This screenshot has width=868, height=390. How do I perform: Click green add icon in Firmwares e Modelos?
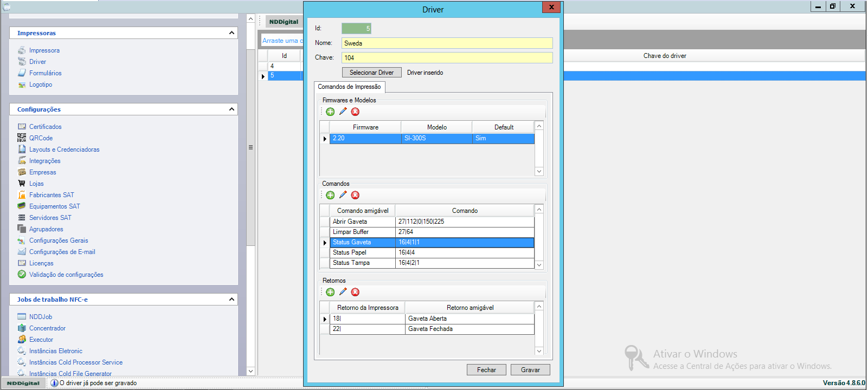coord(330,112)
